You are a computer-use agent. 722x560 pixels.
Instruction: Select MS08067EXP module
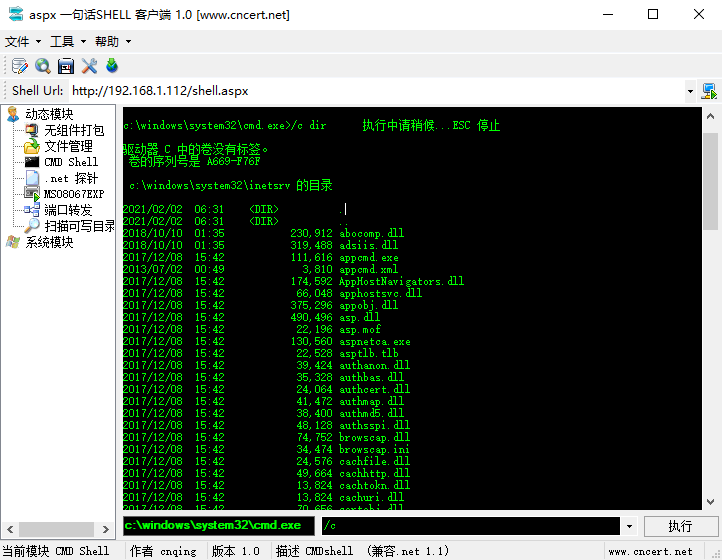[74, 194]
